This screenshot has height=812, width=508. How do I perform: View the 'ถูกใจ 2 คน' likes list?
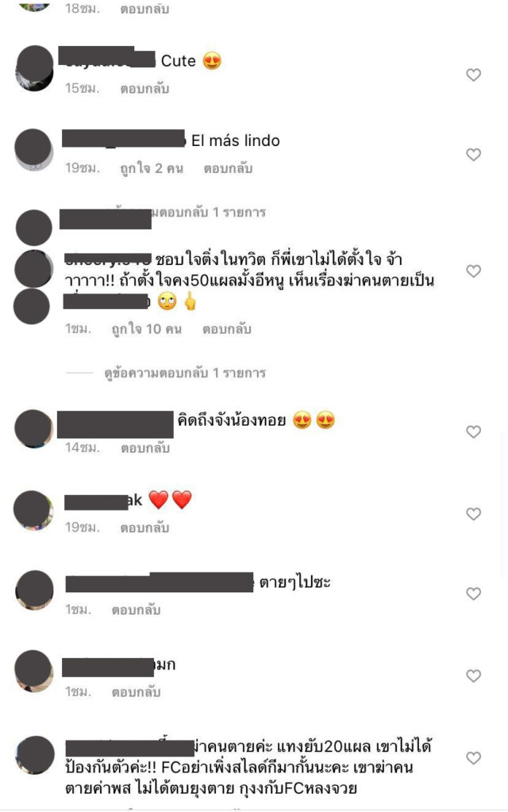coord(152,168)
